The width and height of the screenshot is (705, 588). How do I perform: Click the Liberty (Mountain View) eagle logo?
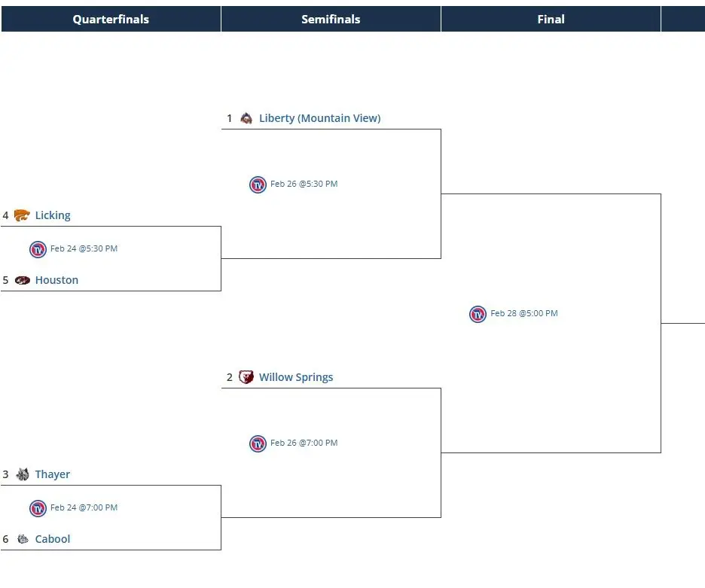[x=246, y=118]
